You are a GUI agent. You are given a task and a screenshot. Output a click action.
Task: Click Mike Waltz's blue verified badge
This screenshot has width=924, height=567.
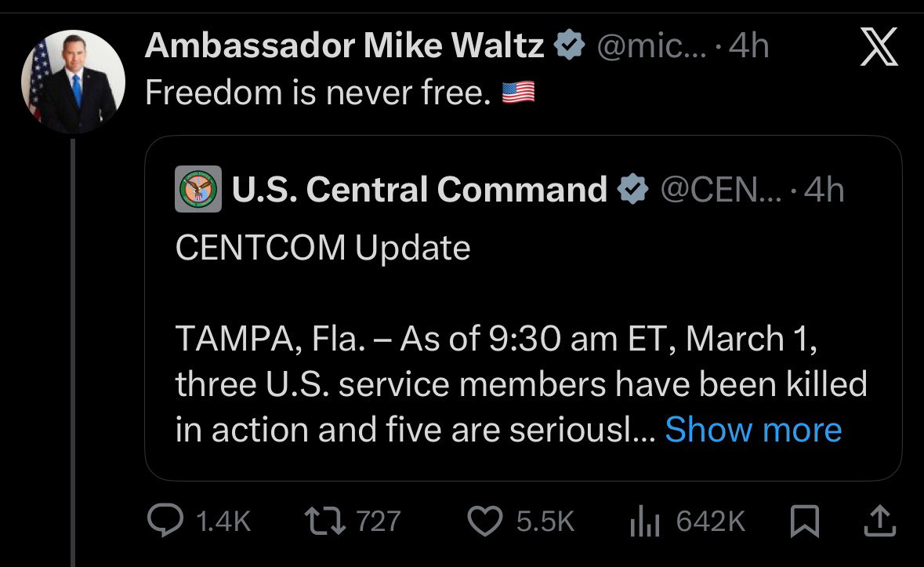(569, 47)
